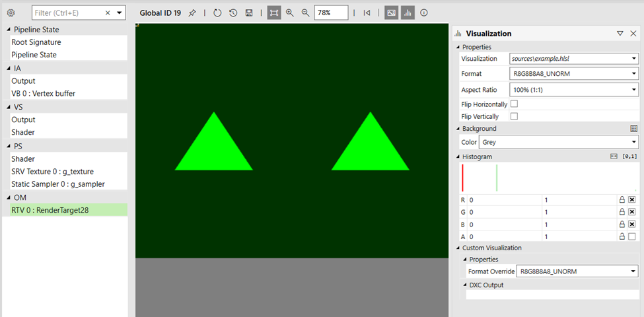
Task: Lock the A channel range
Action: coord(622,236)
